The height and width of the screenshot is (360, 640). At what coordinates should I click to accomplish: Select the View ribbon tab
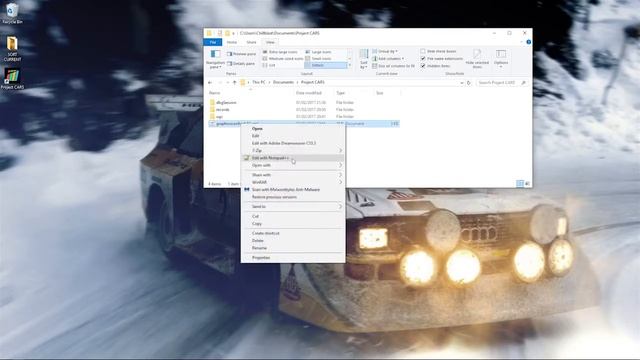pyautogui.click(x=270, y=42)
